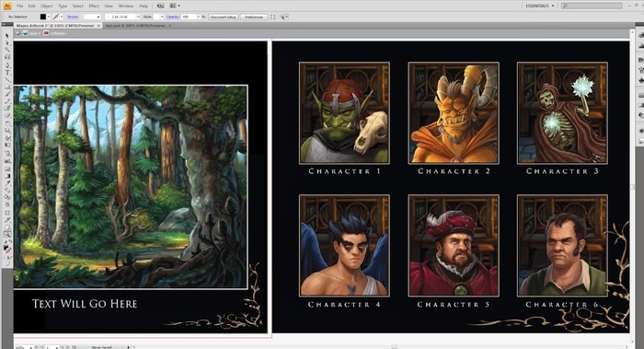Click the Character 4 winged man portrait
644x349 pixels.
coord(344,246)
